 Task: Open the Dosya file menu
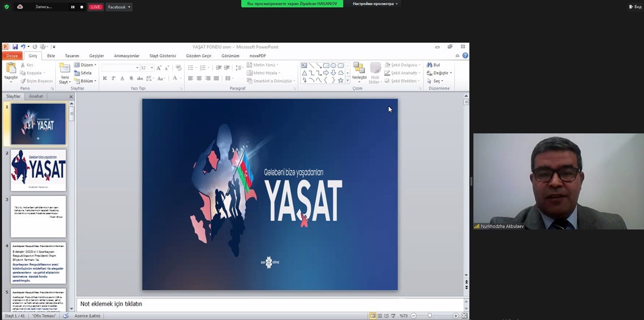pos(12,56)
